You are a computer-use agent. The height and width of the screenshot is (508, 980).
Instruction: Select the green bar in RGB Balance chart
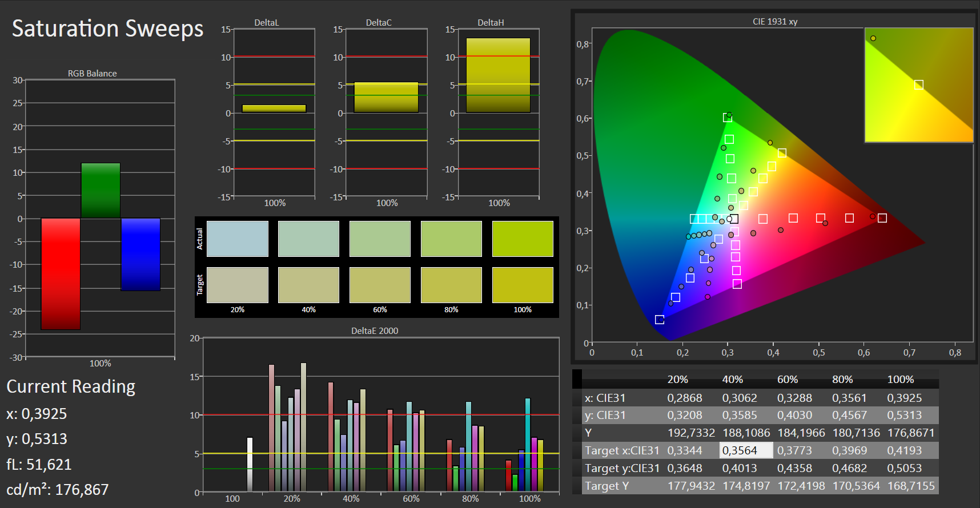click(101, 191)
